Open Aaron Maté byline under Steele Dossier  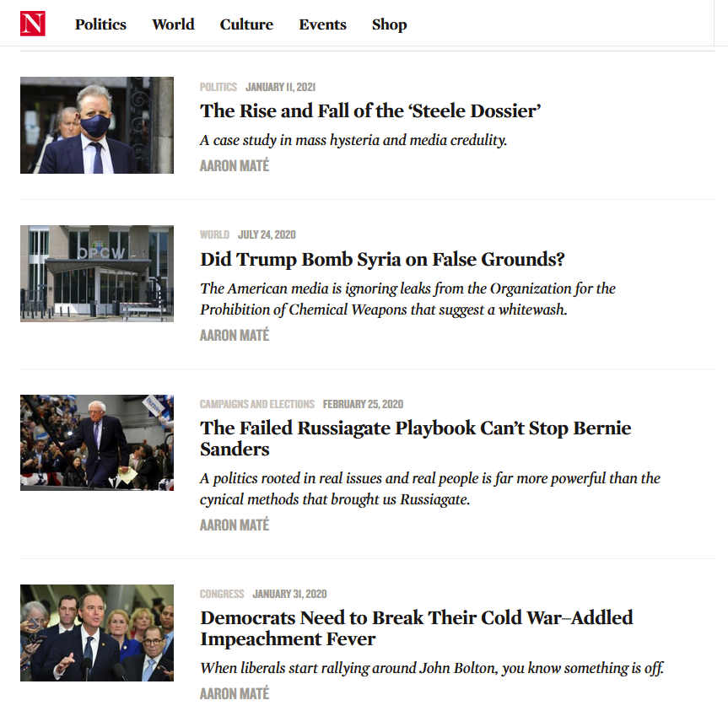tap(235, 165)
